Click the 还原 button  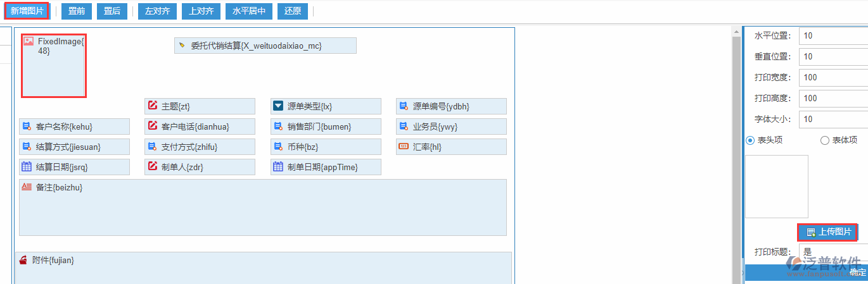(x=293, y=11)
